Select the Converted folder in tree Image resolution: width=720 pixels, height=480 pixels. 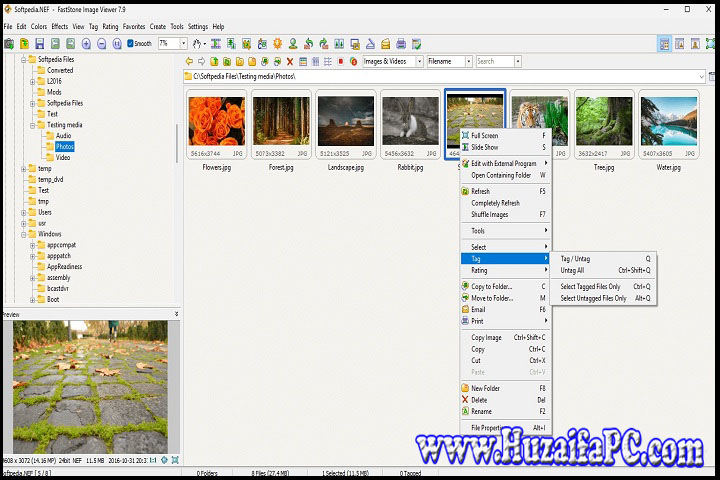[x=60, y=70]
